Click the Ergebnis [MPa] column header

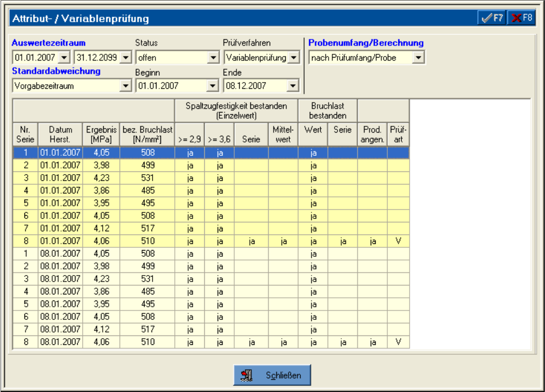click(101, 134)
